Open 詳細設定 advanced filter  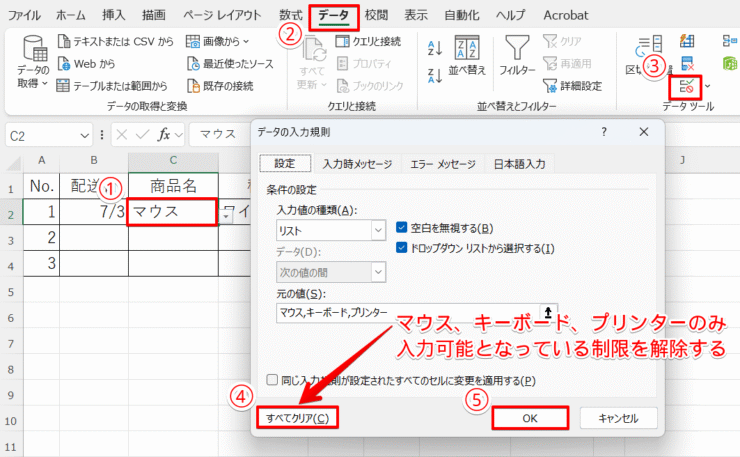point(572,85)
